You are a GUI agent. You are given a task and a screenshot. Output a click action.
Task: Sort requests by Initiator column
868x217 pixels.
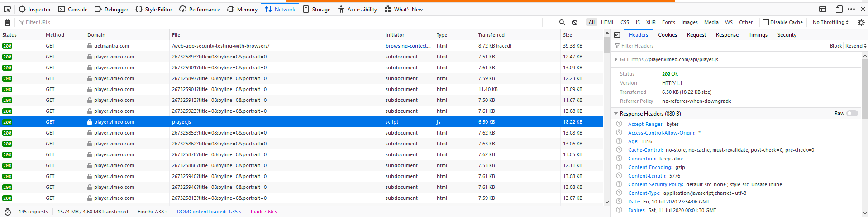tap(409, 35)
